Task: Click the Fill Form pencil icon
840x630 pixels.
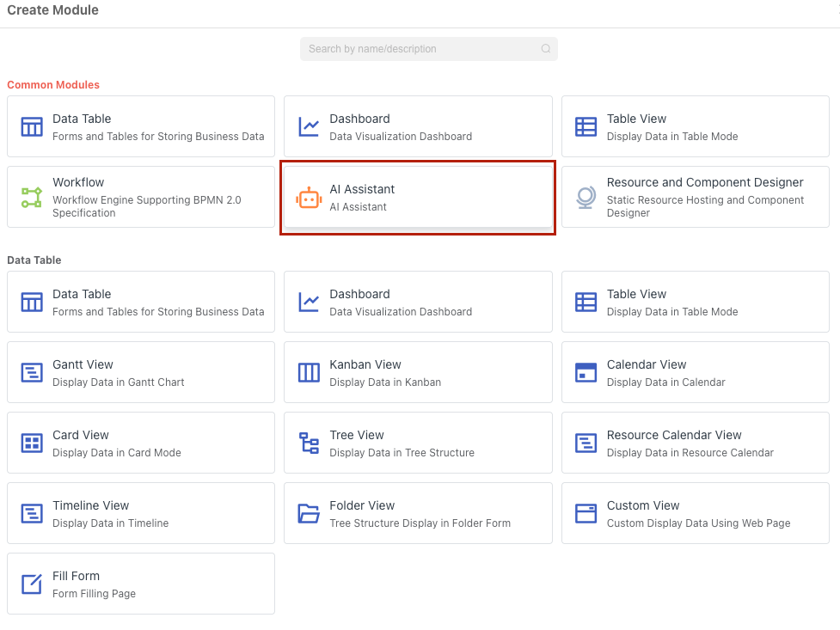Action: pos(32,584)
